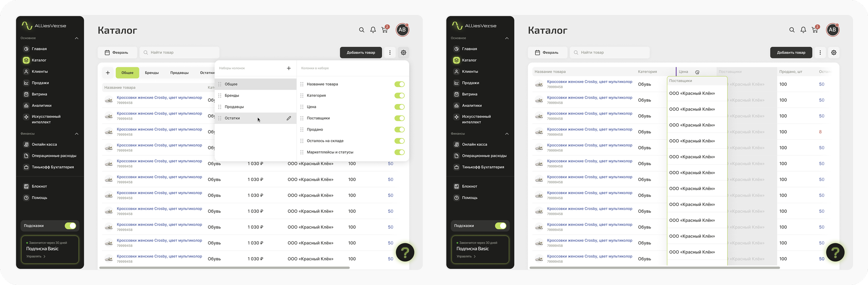
Task: Toggle Маркетплейсы и статусы column switch
Action: 400,153
